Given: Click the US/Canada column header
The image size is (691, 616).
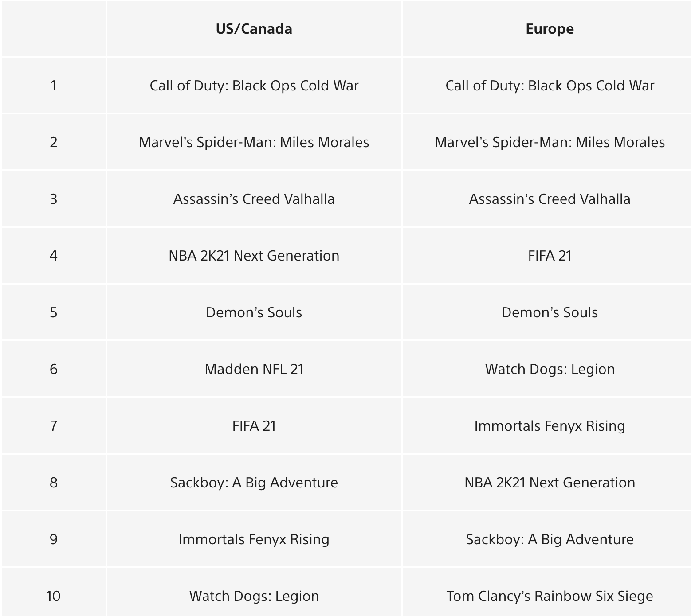Looking at the screenshot, I should (x=254, y=29).
